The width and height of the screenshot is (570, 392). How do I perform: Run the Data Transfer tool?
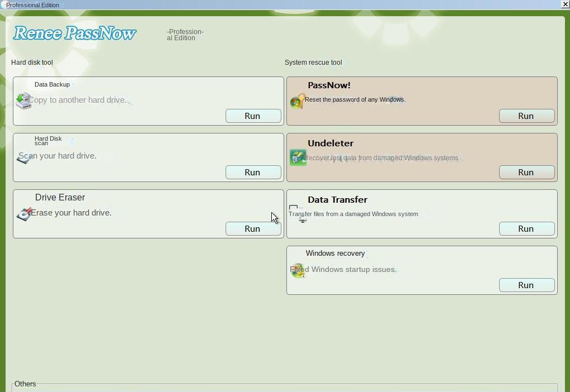tap(527, 229)
